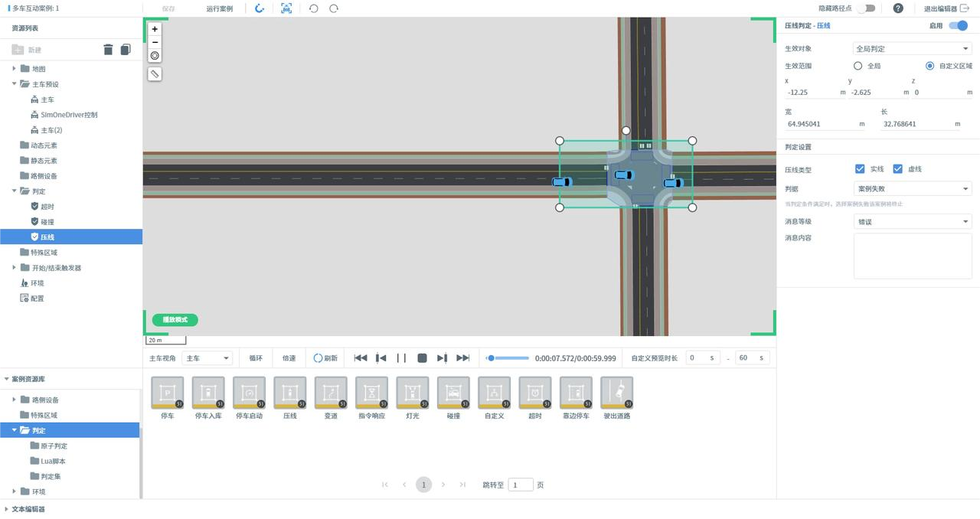Image resolution: width=980 pixels, height=519 pixels.
Task: Click the playback progress slider
Action: 508,357
